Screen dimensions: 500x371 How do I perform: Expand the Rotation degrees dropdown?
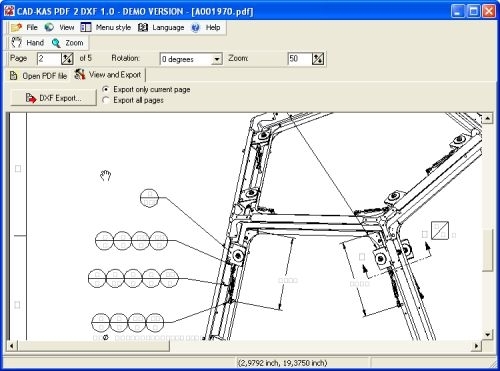[x=217, y=59]
